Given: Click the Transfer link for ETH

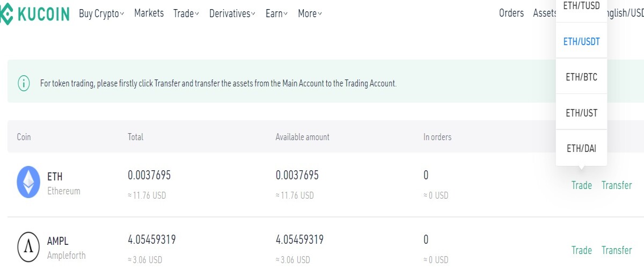Looking at the screenshot, I should coord(617,185).
